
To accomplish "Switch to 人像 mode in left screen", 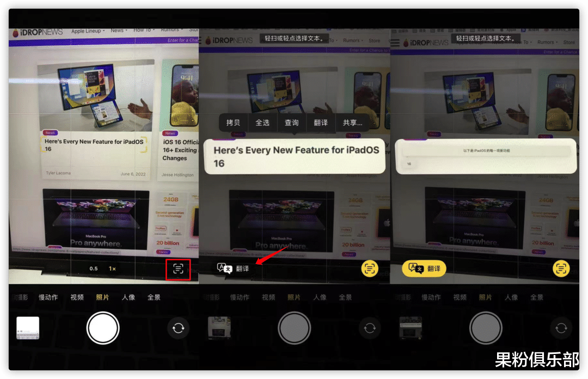I will tap(128, 297).
